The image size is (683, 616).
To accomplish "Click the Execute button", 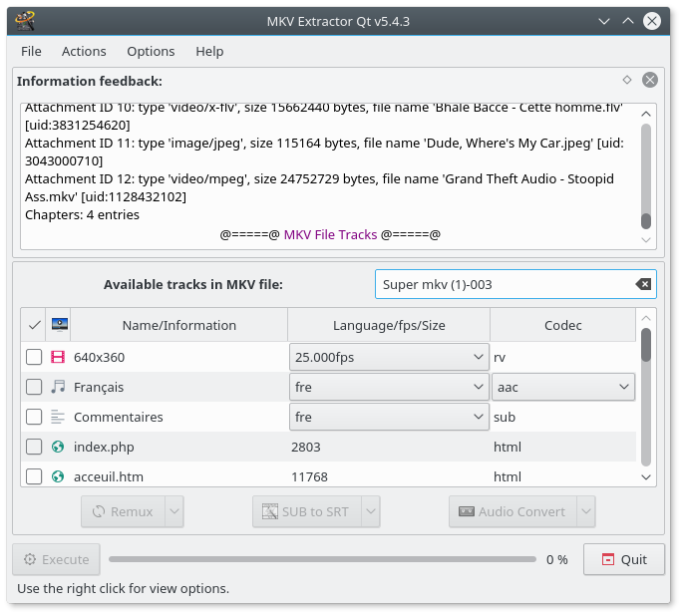I will 56,559.
